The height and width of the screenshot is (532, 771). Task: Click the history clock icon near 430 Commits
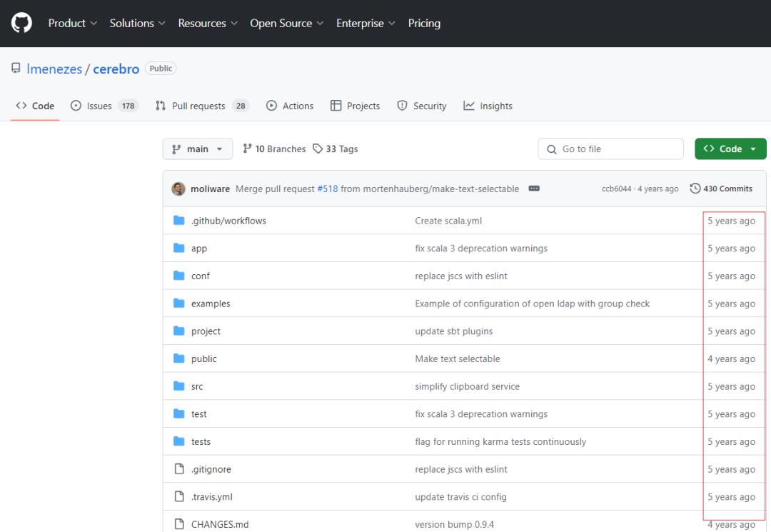tap(695, 189)
